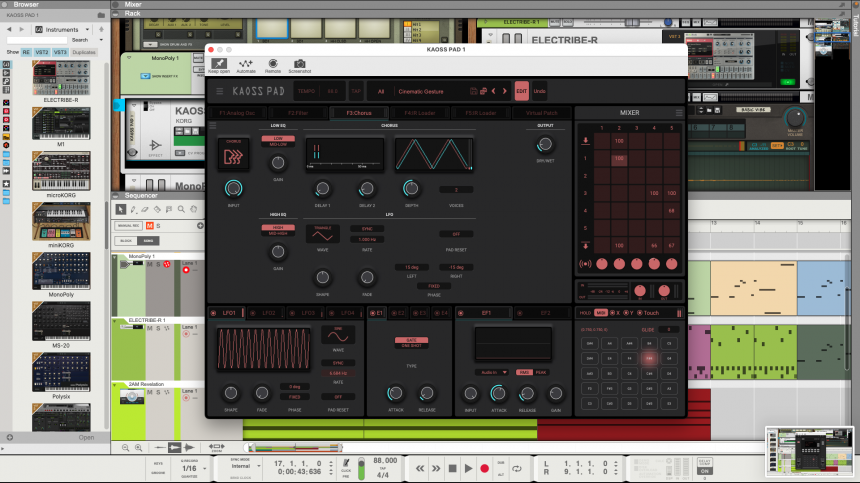The height and width of the screenshot is (483, 860).
Task: Switch to the F1:Analog Osc tab
Action: pyautogui.click(x=237, y=113)
